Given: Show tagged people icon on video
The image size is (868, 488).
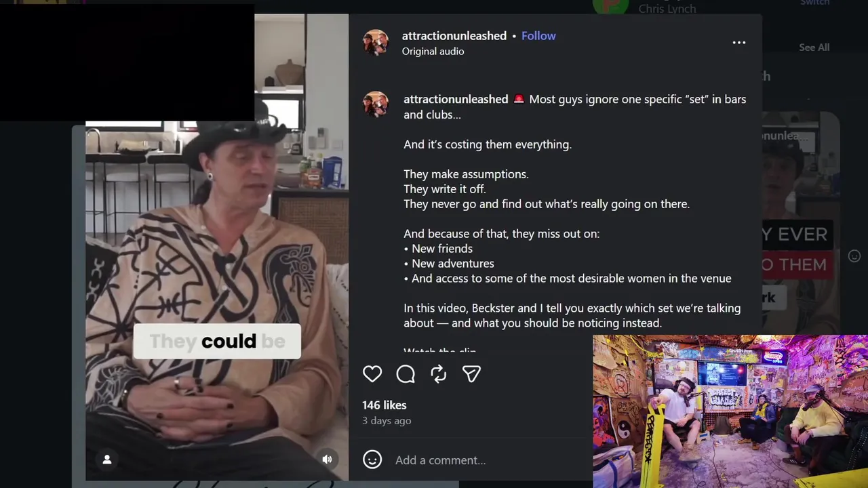Looking at the screenshot, I should point(106,460).
